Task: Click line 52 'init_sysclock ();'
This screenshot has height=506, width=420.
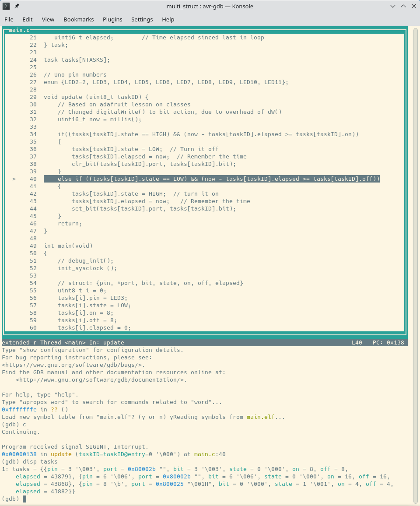Action: pos(87,268)
